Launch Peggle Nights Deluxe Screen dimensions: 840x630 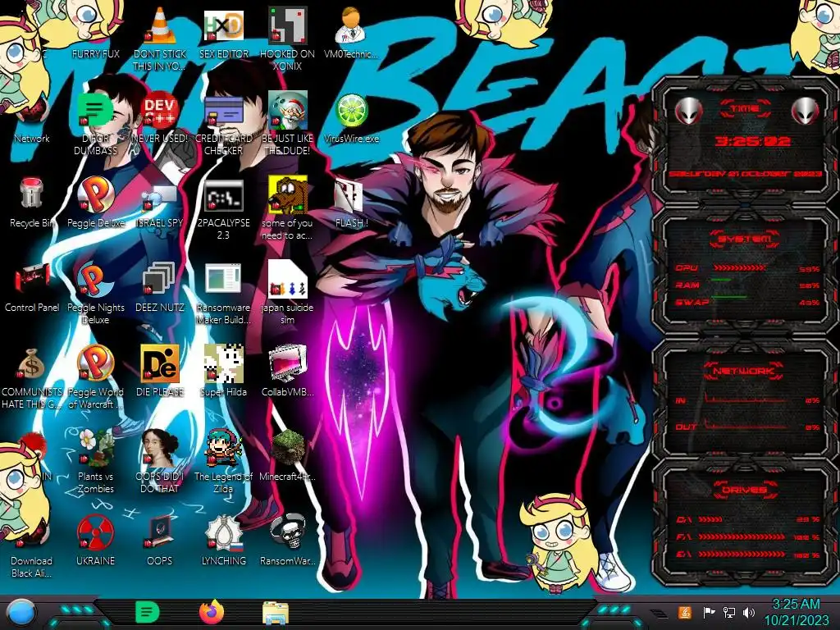click(x=95, y=279)
